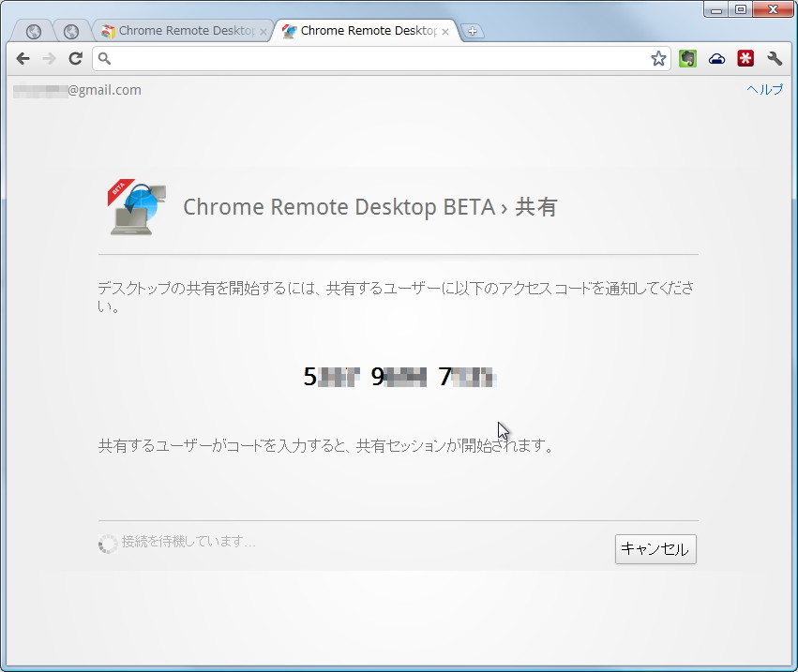
Task: Switch to the leftmost globe favicon tab
Action: [32, 30]
